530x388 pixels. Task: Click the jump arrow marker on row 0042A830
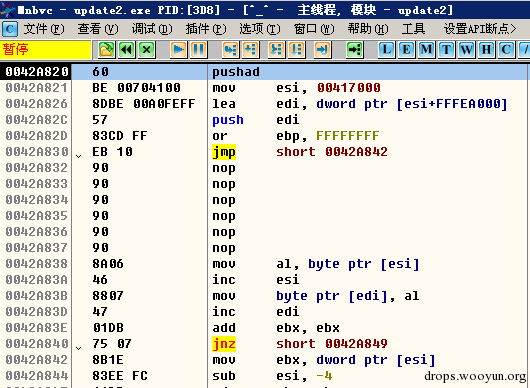point(78,156)
